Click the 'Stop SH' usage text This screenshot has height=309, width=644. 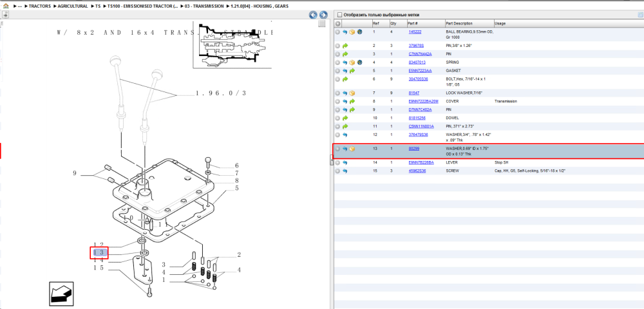(x=503, y=162)
